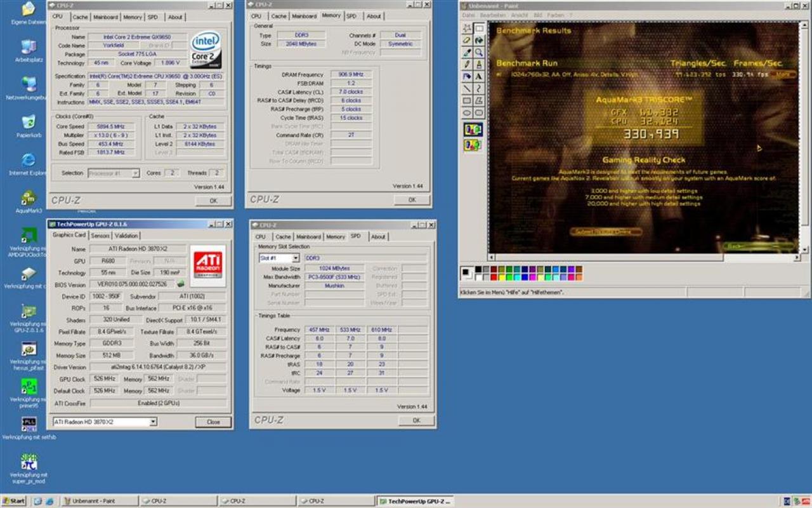The width and height of the screenshot is (812, 508).
Task: Enable the opaque selection option in Paint
Action: [473, 130]
